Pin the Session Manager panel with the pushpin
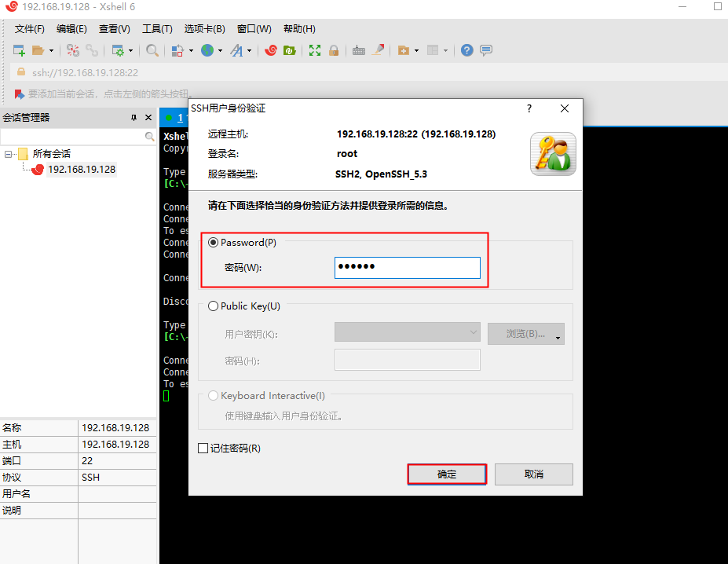 (x=134, y=118)
